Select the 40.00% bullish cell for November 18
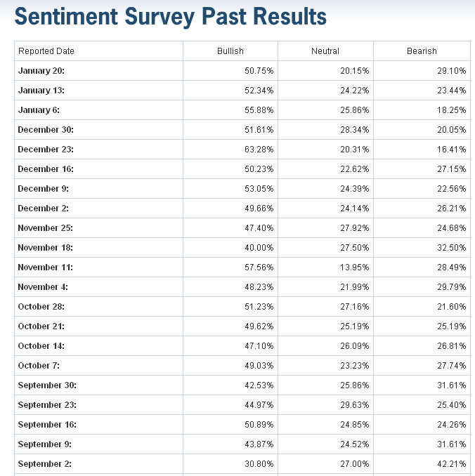Viewport: 475px width, 476px height. click(260, 248)
